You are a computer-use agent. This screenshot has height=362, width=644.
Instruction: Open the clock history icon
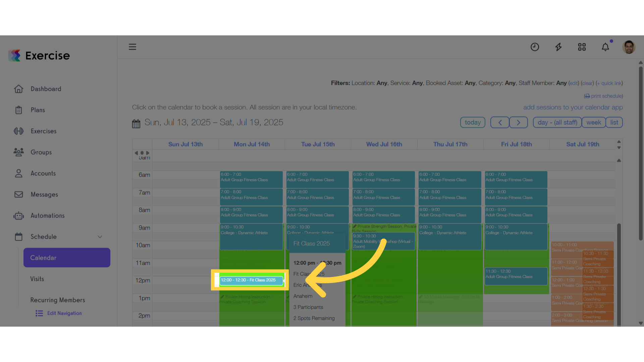535,47
